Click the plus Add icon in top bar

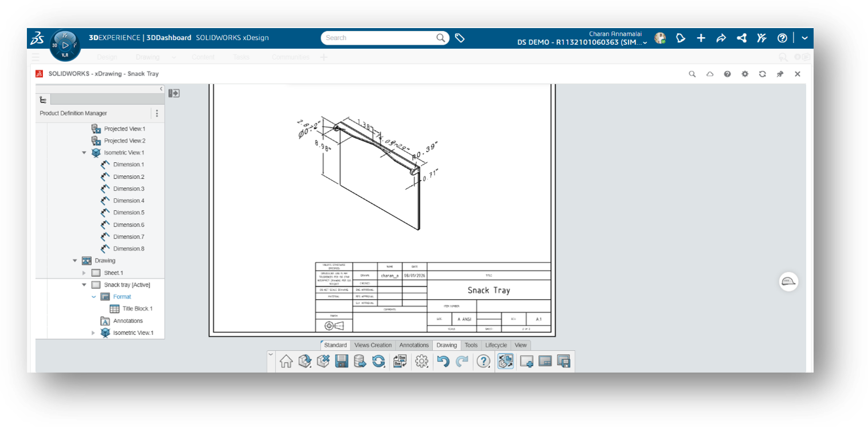coord(701,38)
